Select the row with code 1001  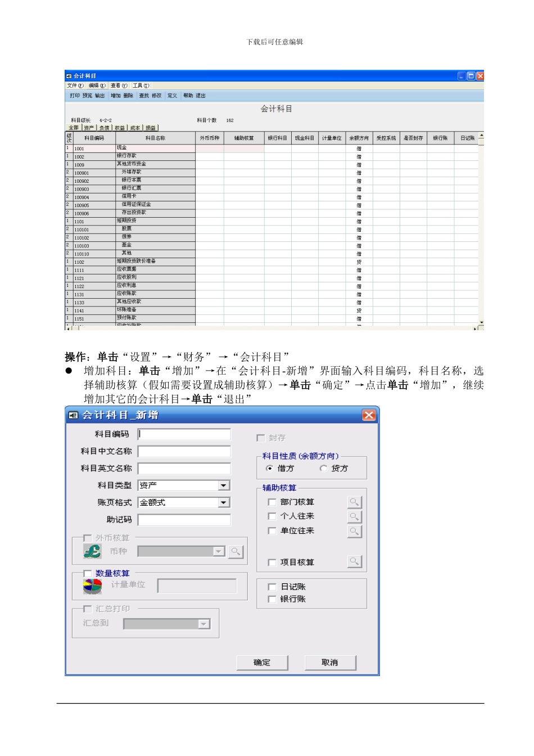click(x=272, y=148)
